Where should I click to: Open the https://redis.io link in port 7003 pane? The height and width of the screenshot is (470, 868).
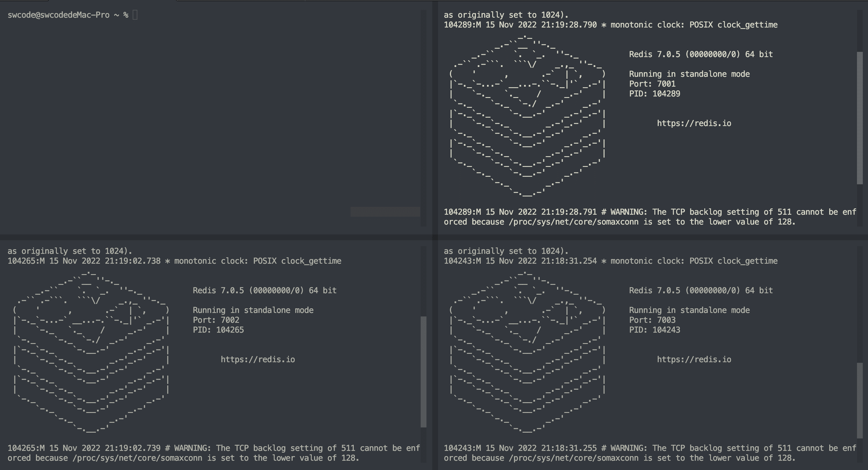[694, 360]
